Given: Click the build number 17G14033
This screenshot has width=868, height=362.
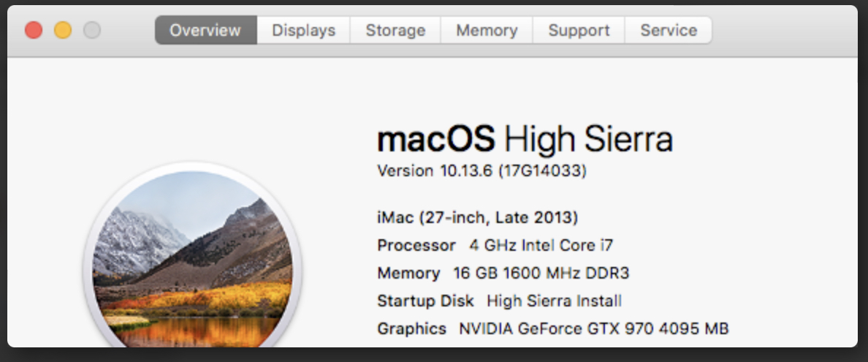Looking at the screenshot, I should tap(542, 171).
